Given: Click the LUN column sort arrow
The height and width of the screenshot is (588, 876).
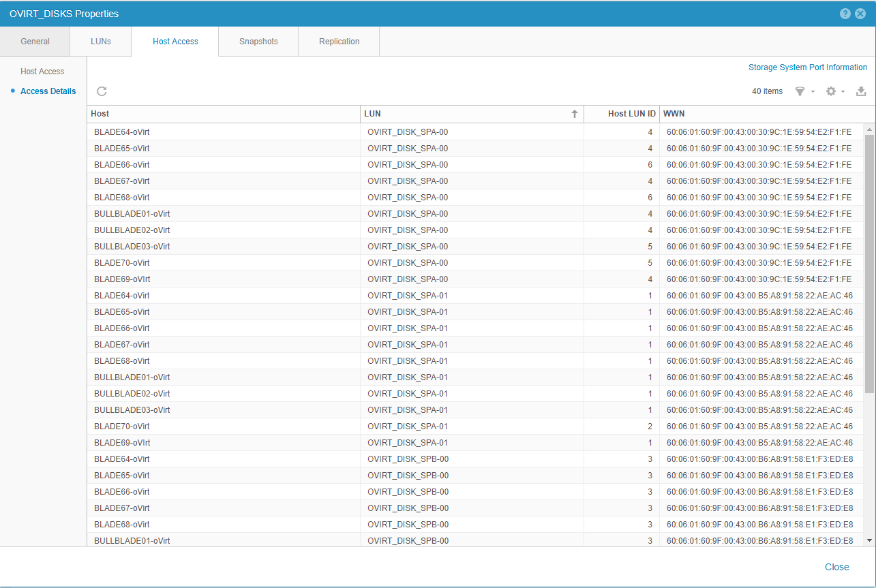Looking at the screenshot, I should [574, 114].
